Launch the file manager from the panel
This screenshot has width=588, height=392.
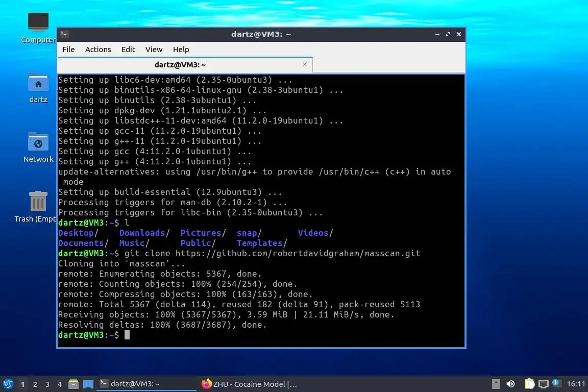click(x=73, y=384)
